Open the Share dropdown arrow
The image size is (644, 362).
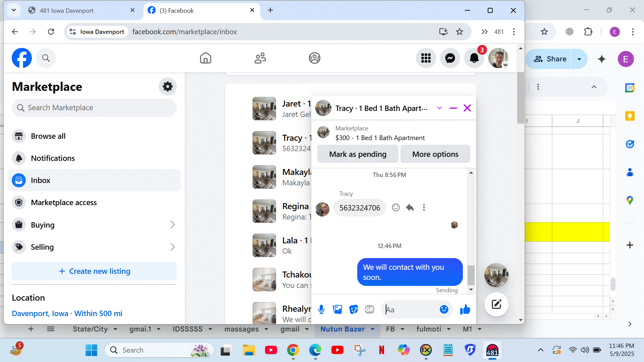click(579, 59)
